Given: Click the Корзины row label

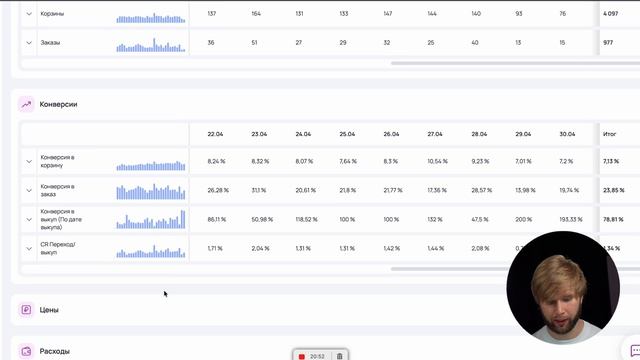Looking at the screenshot, I should coord(52,14).
